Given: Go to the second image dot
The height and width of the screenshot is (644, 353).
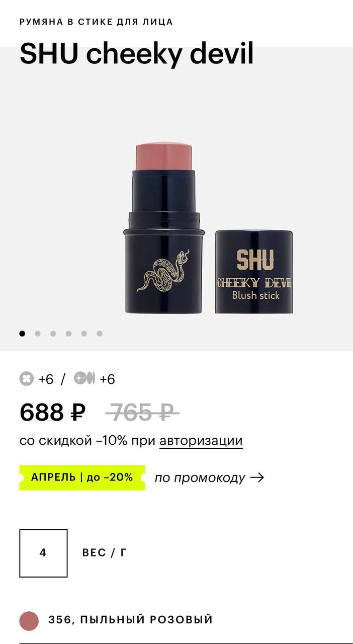Looking at the screenshot, I should (38, 334).
